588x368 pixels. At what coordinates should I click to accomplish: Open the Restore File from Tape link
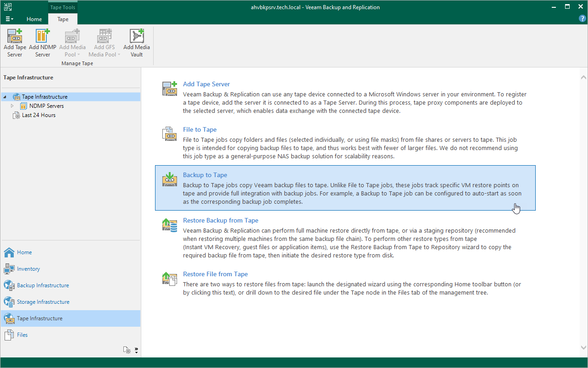[x=215, y=274]
